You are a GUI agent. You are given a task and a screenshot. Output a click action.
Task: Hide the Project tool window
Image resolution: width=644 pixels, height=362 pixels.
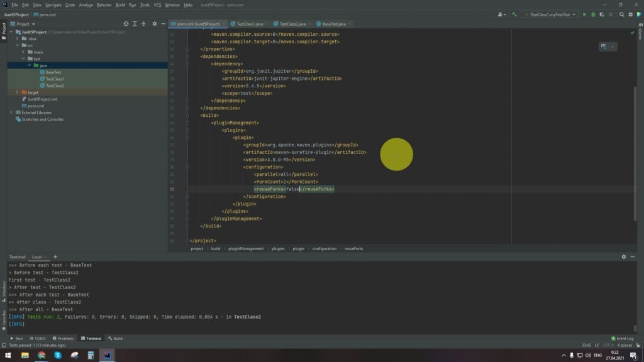pyautogui.click(x=163, y=24)
